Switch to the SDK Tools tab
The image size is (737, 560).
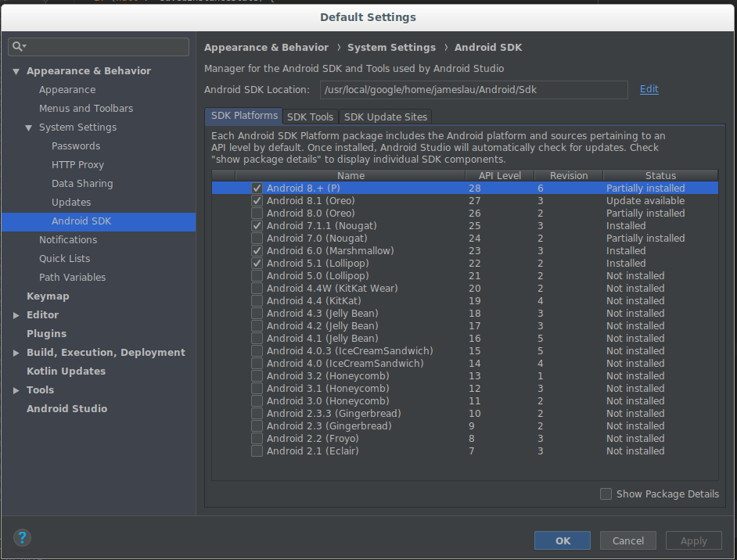310,117
